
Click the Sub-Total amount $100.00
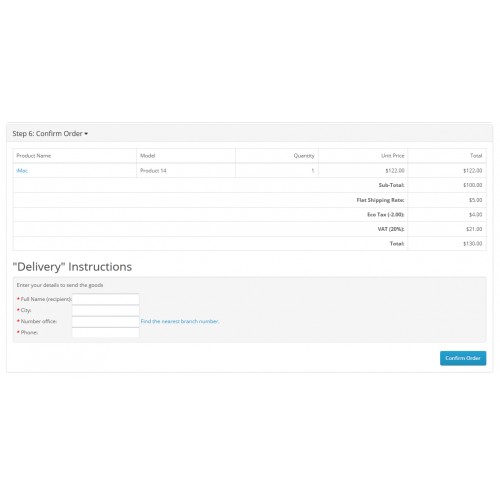point(472,185)
